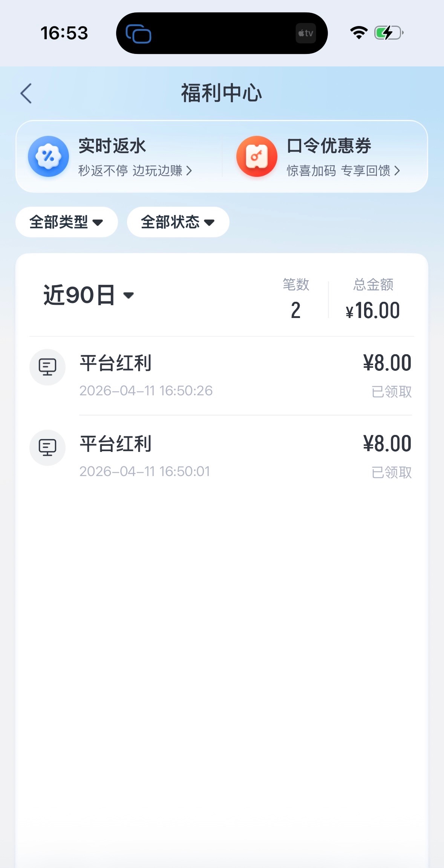Tap the battery charging icon

click(x=389, y=33)
